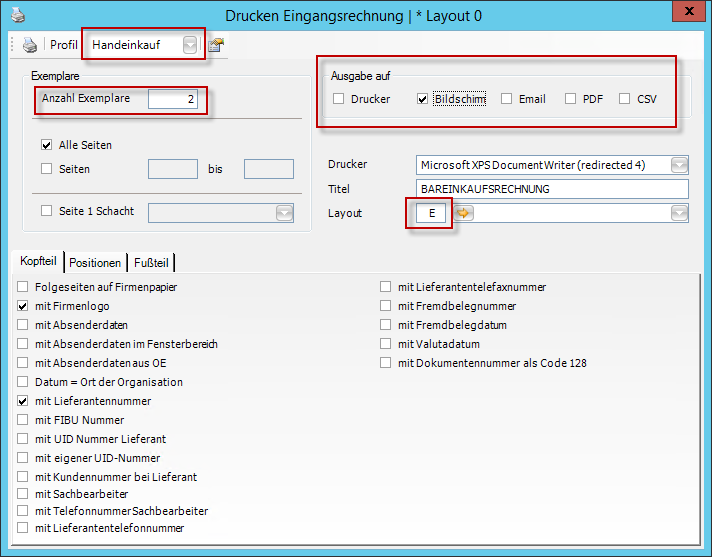712x557 pixels.
Task: Click the orange arrow icon next to Layout
Action: [x=464, y=213]
